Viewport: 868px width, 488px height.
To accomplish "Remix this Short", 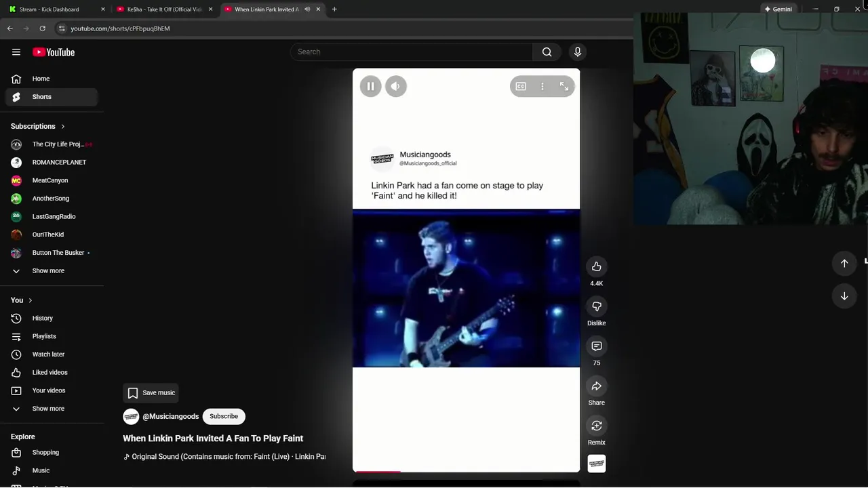I will pyautogui.click(x=597, y=426).
